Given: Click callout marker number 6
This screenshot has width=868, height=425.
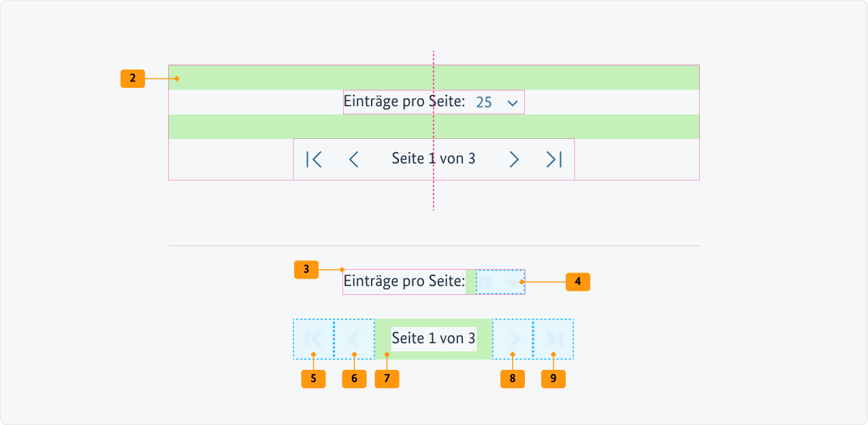Looking at the screenshot, I should click(354, 378).
